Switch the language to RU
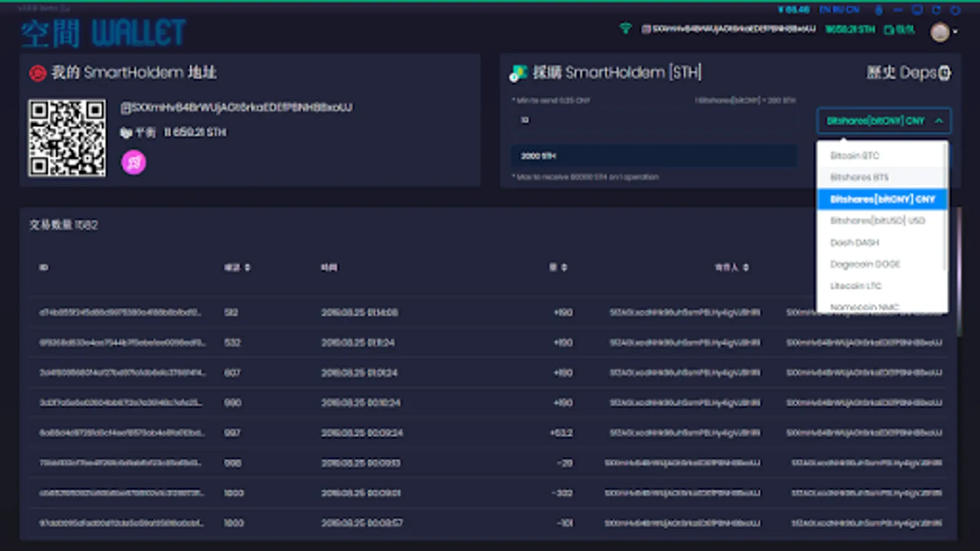Image resolution: width=980 pixels, height=551 pixels. tap(839, 10)
